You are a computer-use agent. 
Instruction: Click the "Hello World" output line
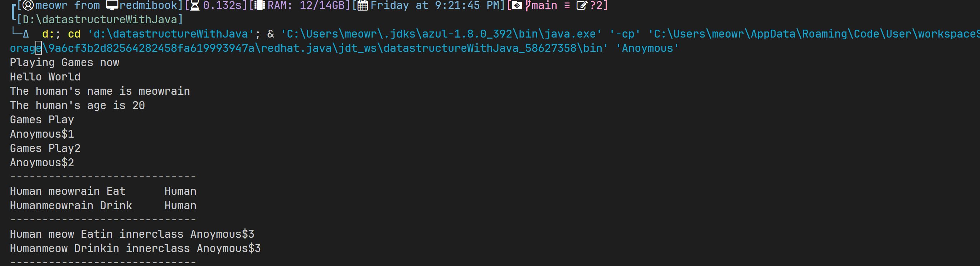(x=45, y=77)
